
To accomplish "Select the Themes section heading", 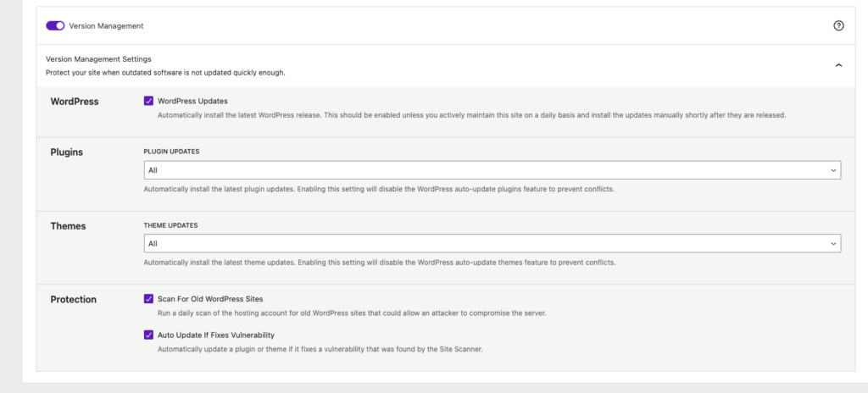I will coord(69,226).
